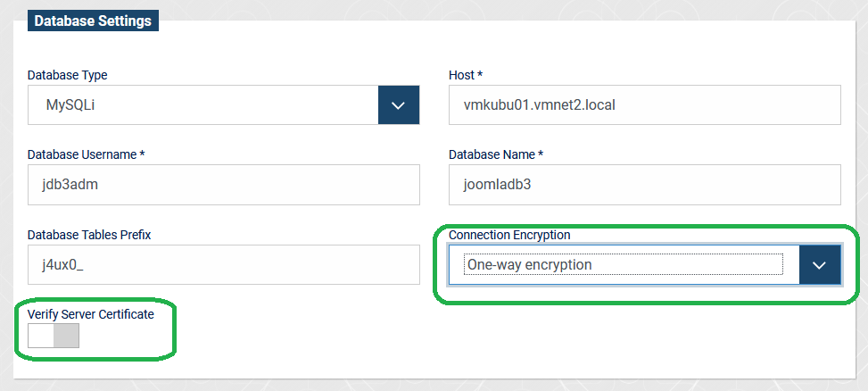Click the Database Settings heading
The image size is (868, 391).
tap(93, 21)
